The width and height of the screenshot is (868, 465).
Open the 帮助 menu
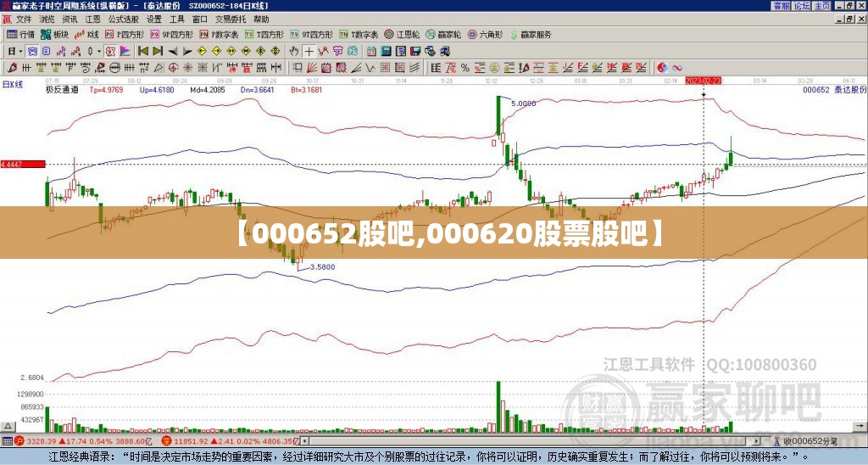click(x=261, y=20)
